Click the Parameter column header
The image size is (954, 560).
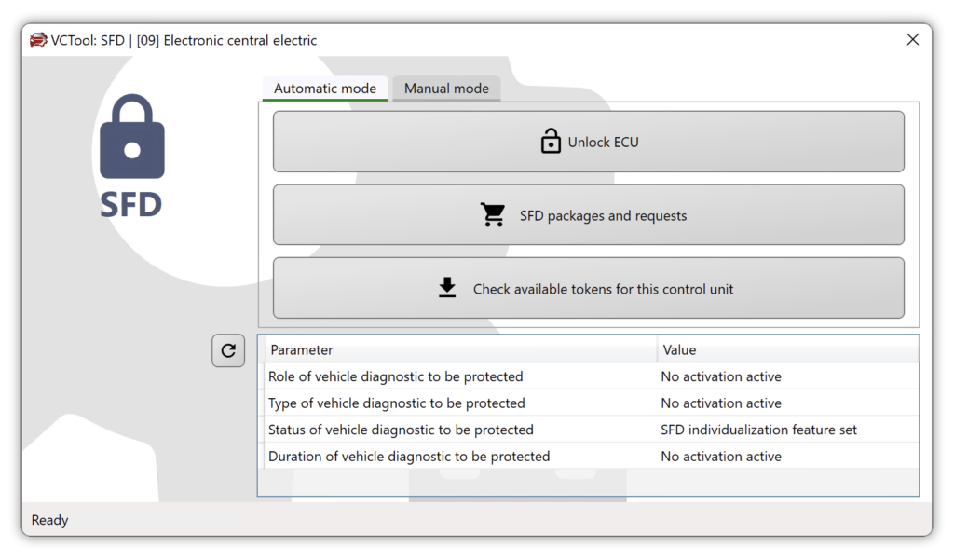coord(460,350)
